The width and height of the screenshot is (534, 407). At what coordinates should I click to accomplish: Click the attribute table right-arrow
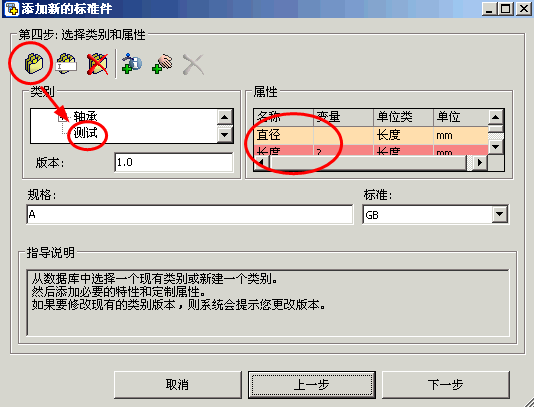pyautogui.click(x=480, y=162)
